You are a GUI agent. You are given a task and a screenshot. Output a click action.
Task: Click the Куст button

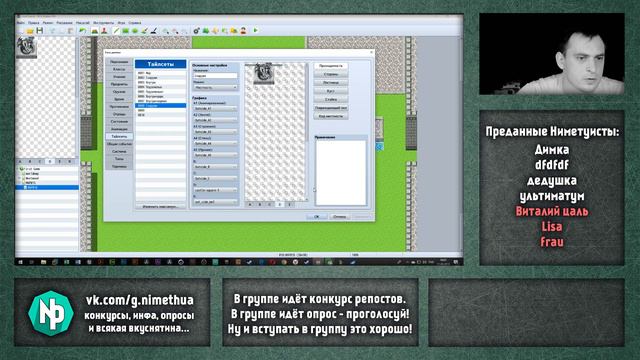(x=331, y=91)
